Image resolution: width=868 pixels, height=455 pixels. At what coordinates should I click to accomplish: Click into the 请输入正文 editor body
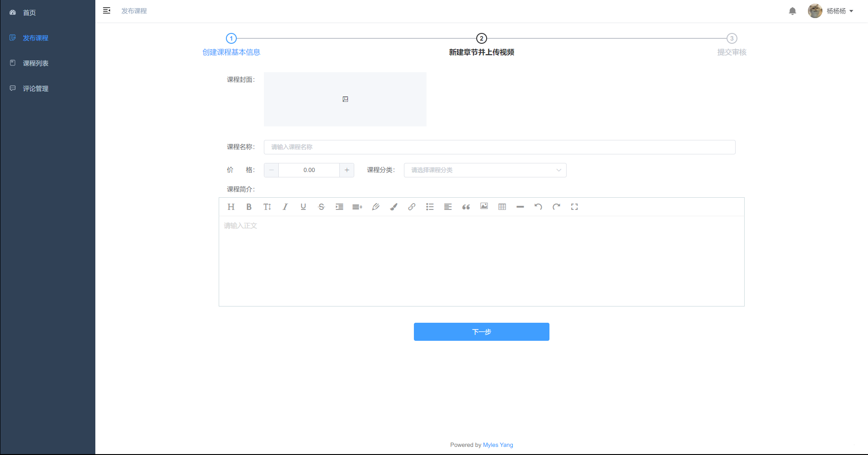pyautogui.click(x=482, y=261)
